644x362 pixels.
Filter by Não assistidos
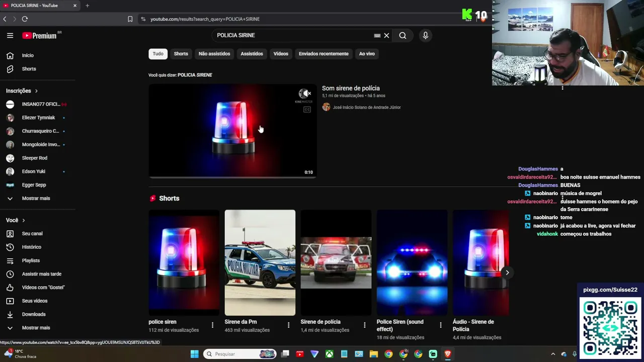pos(214,54)
